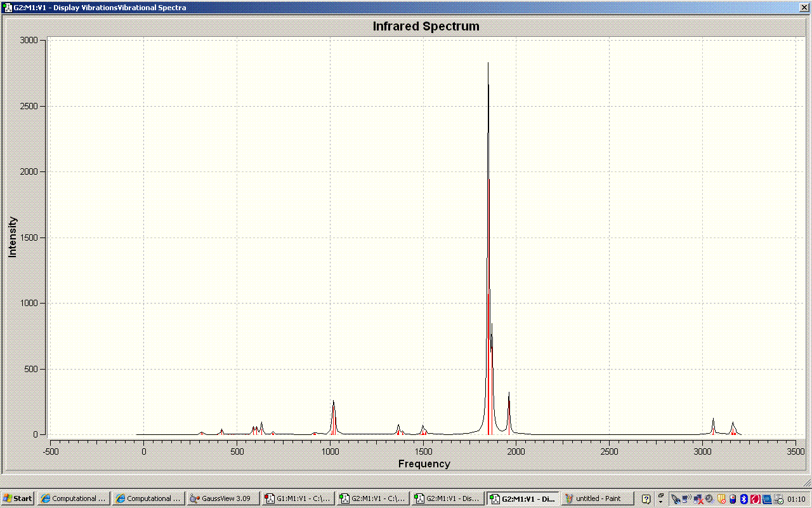The height and width of the screenshot is (508, 812).
Task: Click the Frequency axis label
Action: pyautogui.click(x=424, y=464)
